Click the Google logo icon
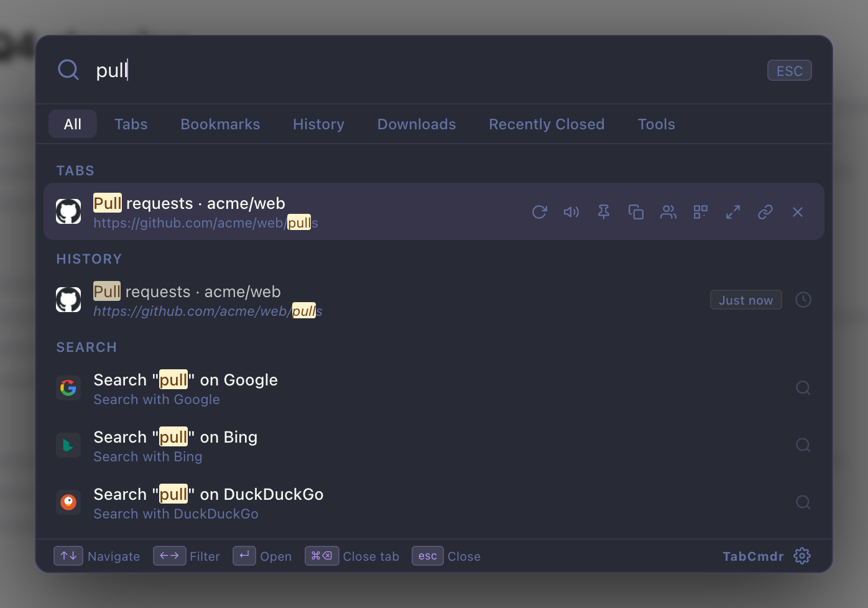 [68, 388]
